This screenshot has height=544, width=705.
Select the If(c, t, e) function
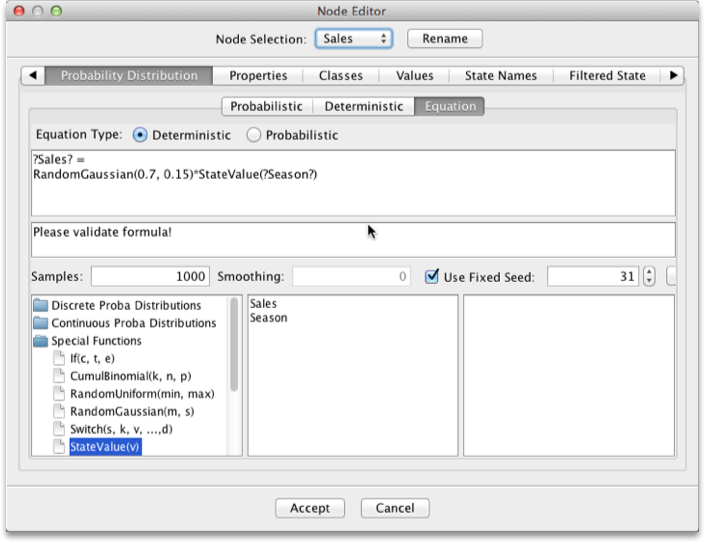tap(92, 358)
